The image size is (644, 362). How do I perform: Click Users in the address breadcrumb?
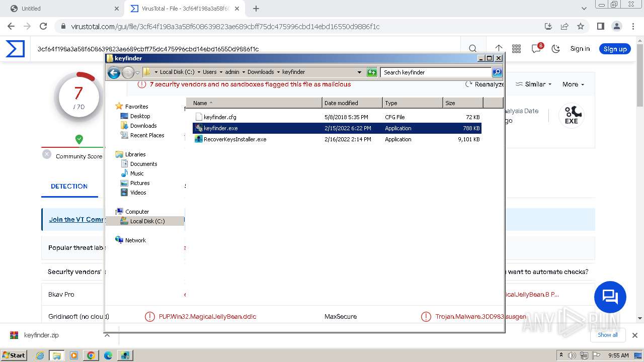[210, 72]
